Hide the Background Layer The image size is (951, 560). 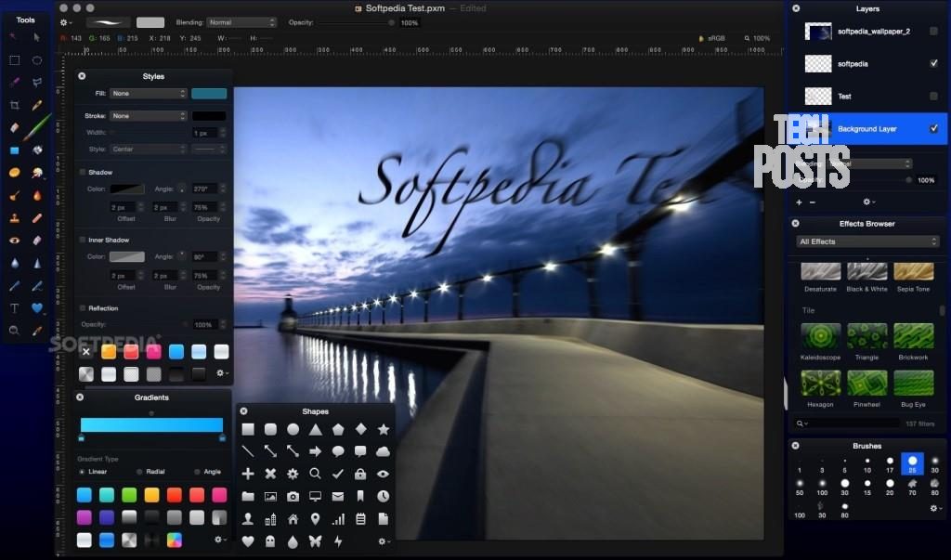933,128
